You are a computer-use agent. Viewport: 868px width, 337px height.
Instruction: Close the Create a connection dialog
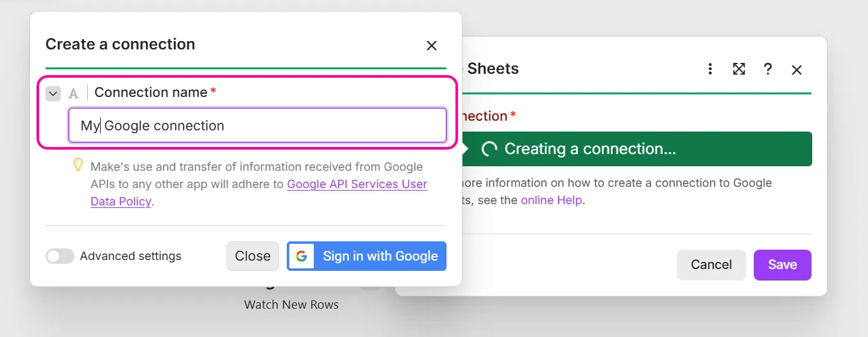(432, 46)
